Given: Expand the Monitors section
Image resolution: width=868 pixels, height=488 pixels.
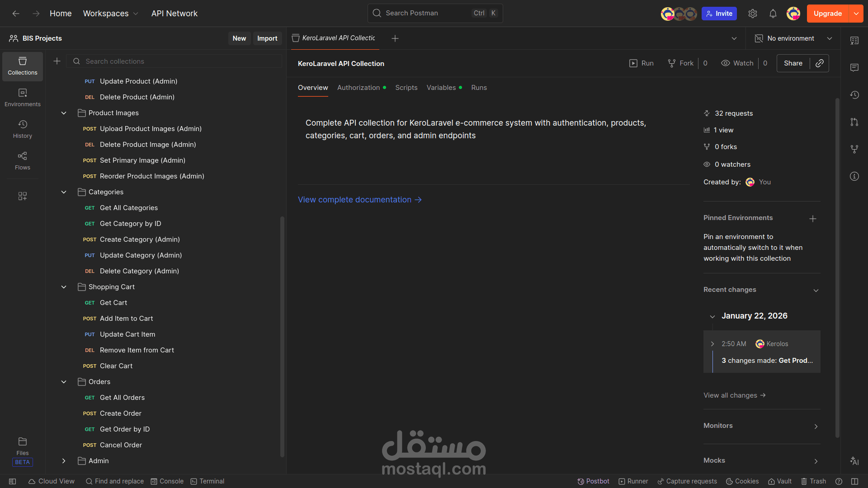Looking at the screenshot, I should click(x=762, y=426).
